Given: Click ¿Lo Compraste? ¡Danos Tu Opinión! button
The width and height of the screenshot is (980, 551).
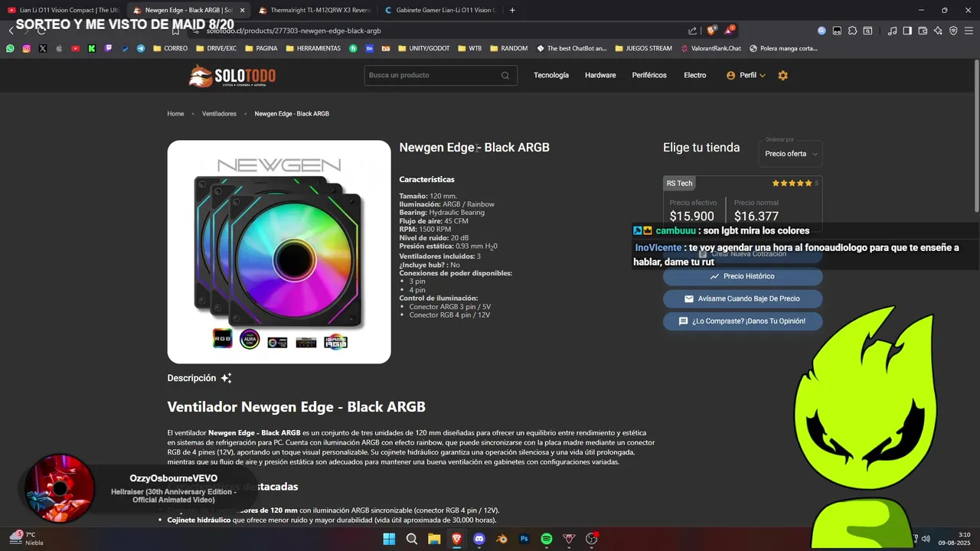Looking at the screenshot, I should tap(743, 321).
